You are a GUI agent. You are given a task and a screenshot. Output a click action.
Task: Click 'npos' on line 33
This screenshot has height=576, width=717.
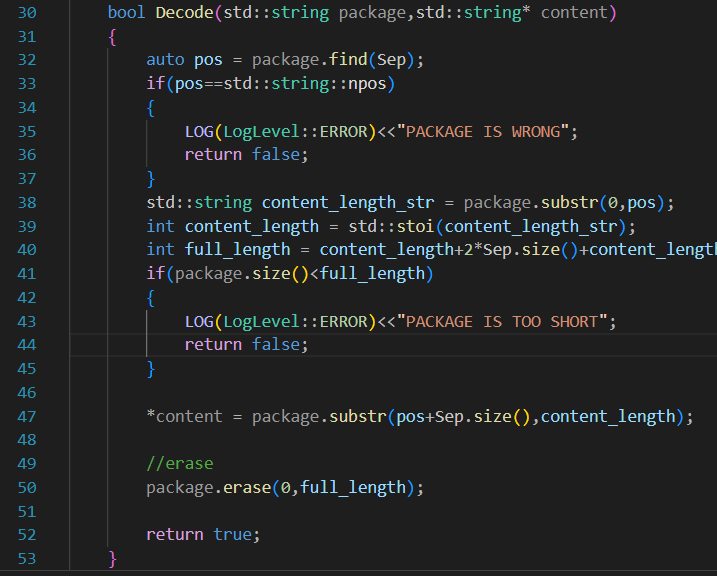coord(367,84)
